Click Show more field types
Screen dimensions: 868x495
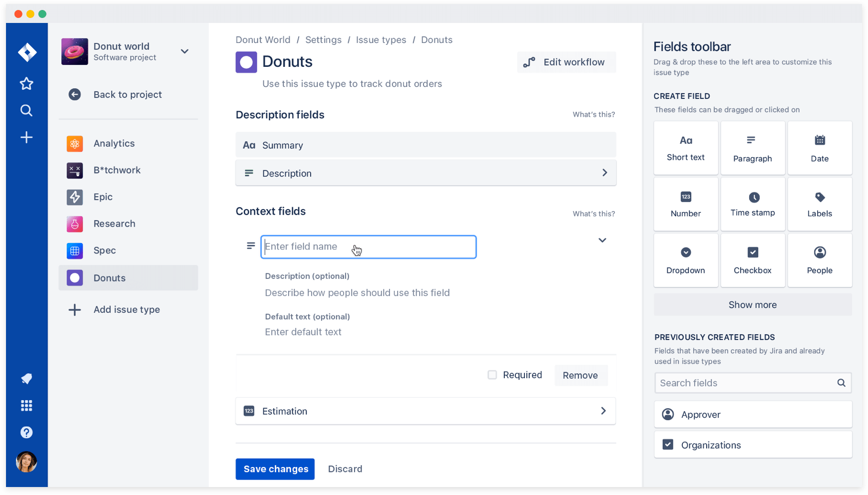point(753,305)
